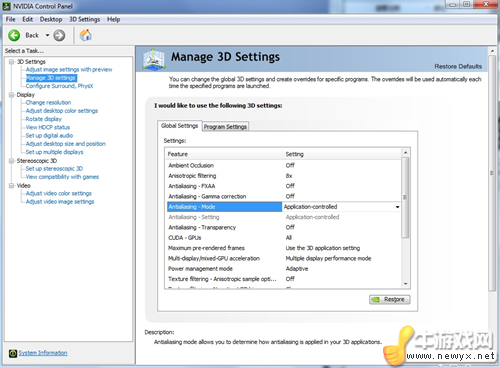Open the Help menu
The image size is (500, 368).
click(x=114, y=19)
